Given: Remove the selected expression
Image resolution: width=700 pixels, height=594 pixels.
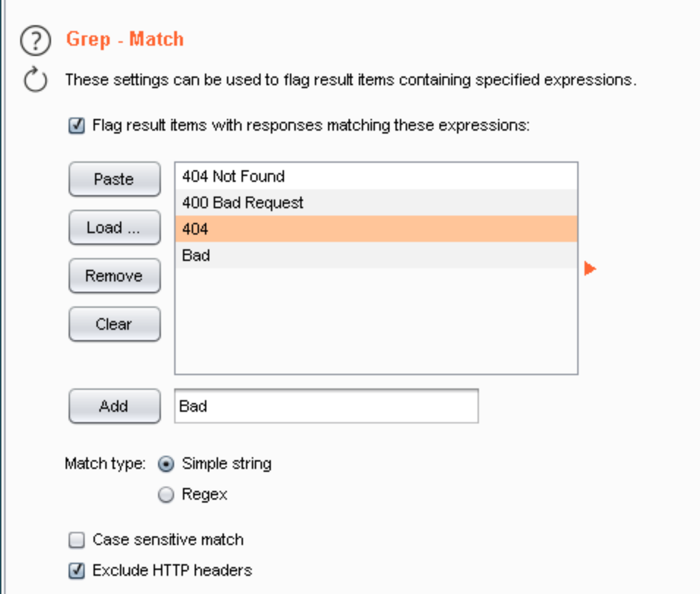Looking at the screenshot, I should coord(114,275).
